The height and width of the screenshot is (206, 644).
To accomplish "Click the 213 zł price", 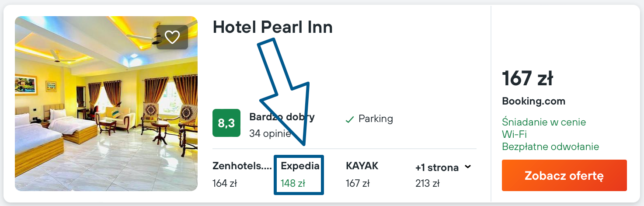I will click(x=427, y=183).
